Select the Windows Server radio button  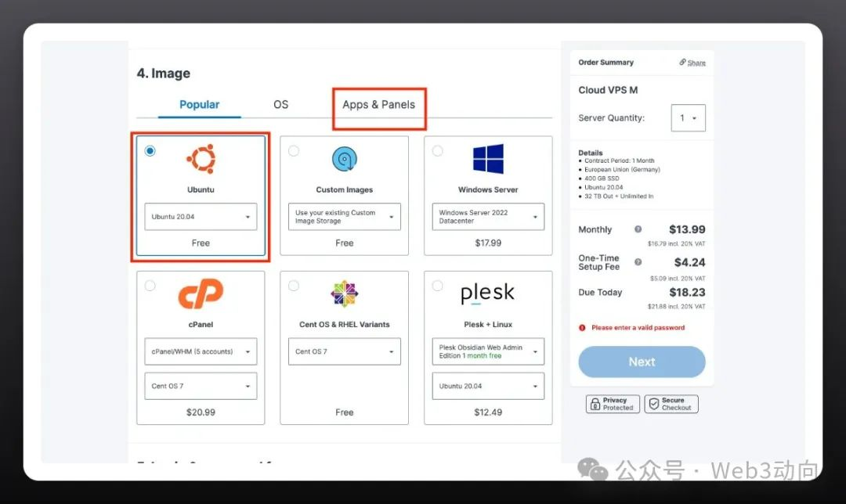[437, 151]
